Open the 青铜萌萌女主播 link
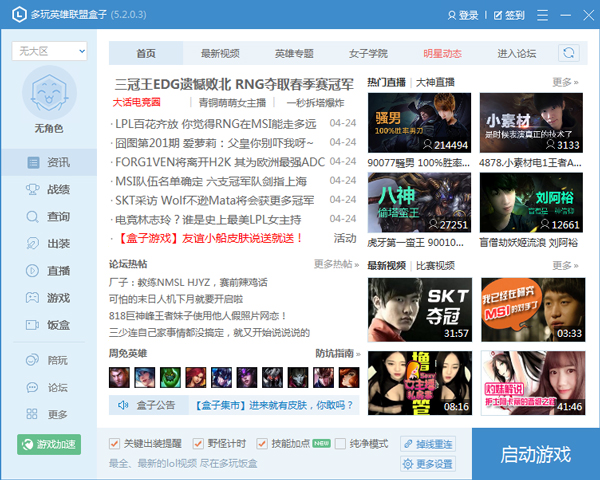 point(232,103)
